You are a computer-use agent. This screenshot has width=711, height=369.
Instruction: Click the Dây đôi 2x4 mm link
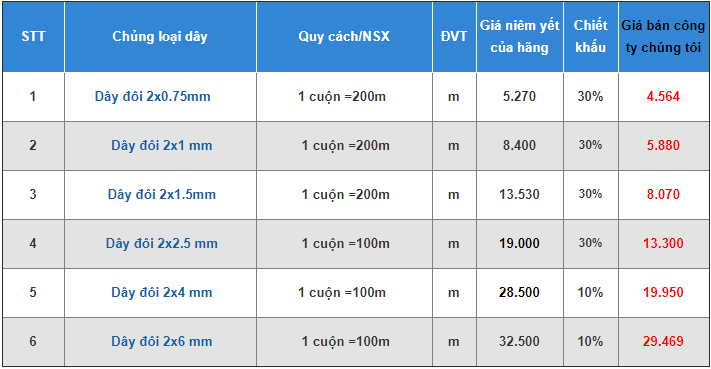[161, 292]
